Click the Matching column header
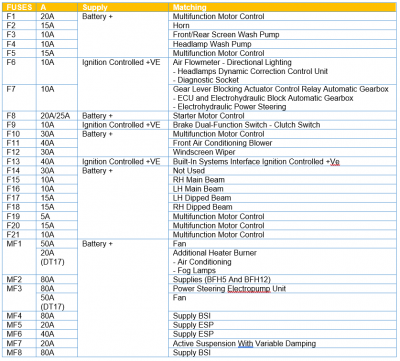 tap(282, 7)
